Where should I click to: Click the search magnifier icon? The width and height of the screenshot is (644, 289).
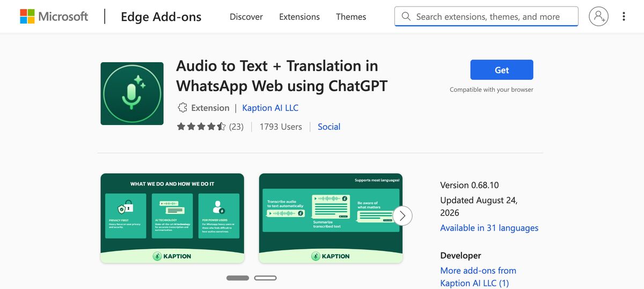406,17
